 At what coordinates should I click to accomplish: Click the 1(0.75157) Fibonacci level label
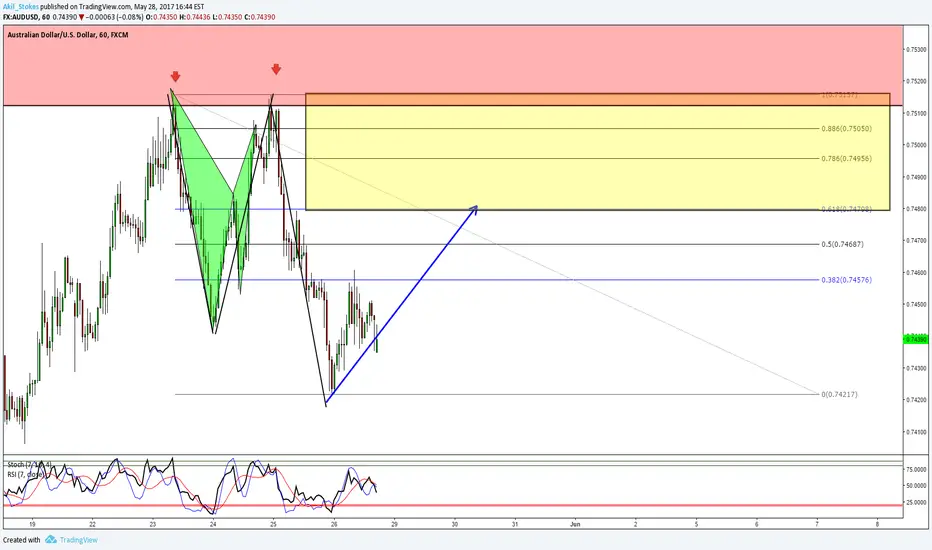839,95
